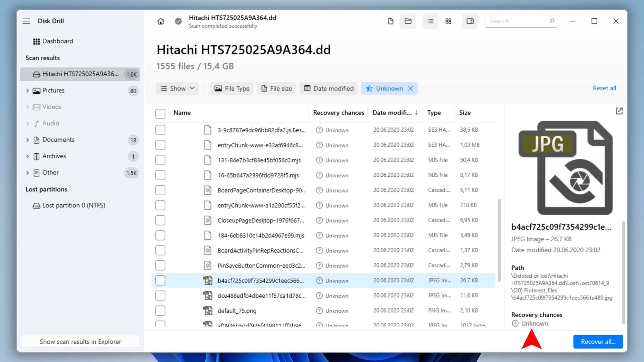The image size is (644, 362).
Task: Open the File Type filter
Action: pyautogui.click(x=232, y=88)
